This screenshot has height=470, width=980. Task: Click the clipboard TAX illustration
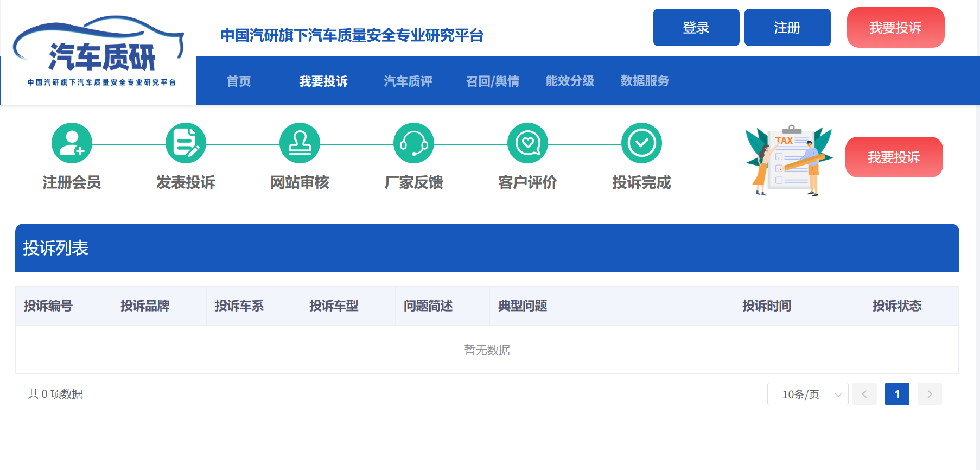point(788,161)
